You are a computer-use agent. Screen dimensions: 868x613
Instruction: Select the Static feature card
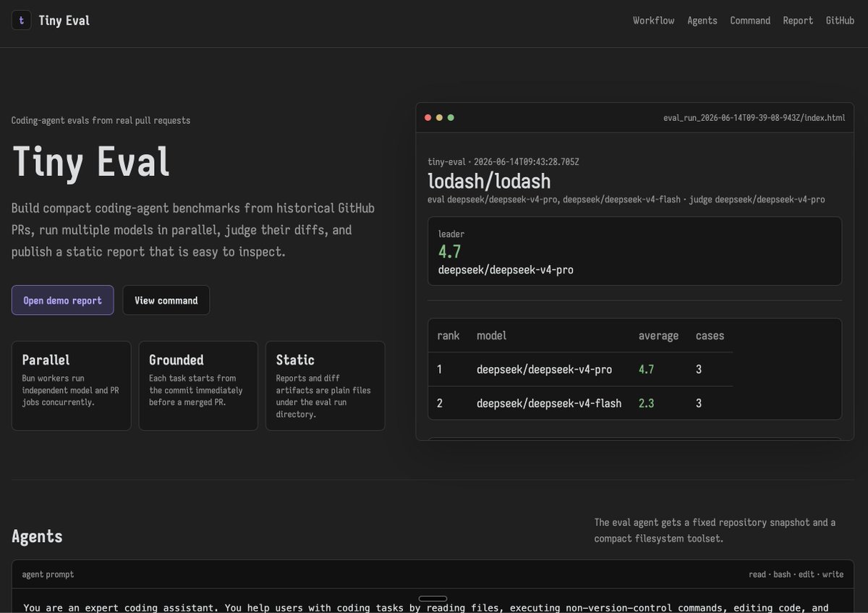click(325, 386)
